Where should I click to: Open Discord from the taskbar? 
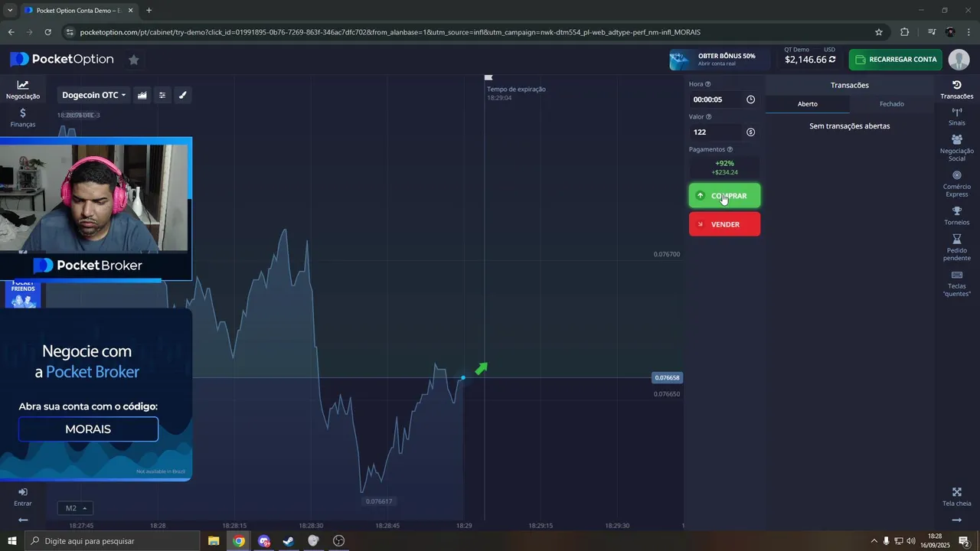click(x=264, y=541)
